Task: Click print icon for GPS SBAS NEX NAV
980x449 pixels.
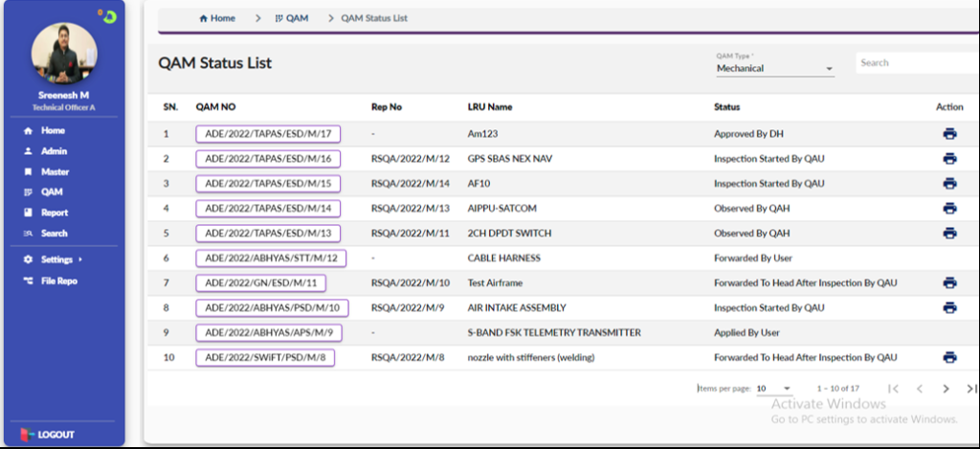Action: click(x=949, y=159)
